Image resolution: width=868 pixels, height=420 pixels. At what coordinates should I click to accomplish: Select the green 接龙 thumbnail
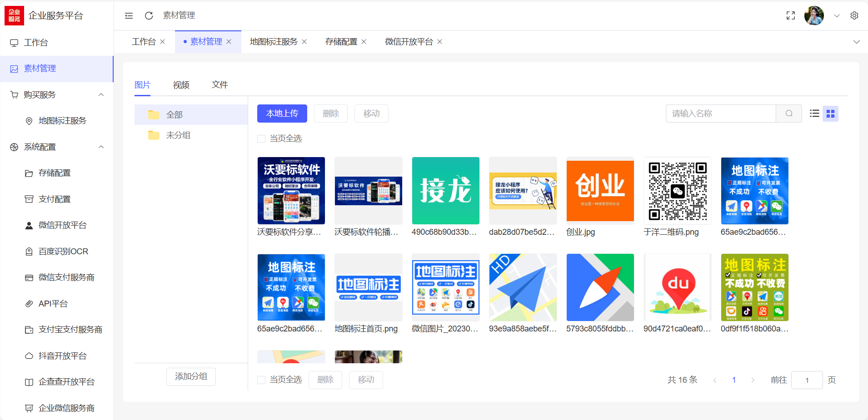coord(446,191)
